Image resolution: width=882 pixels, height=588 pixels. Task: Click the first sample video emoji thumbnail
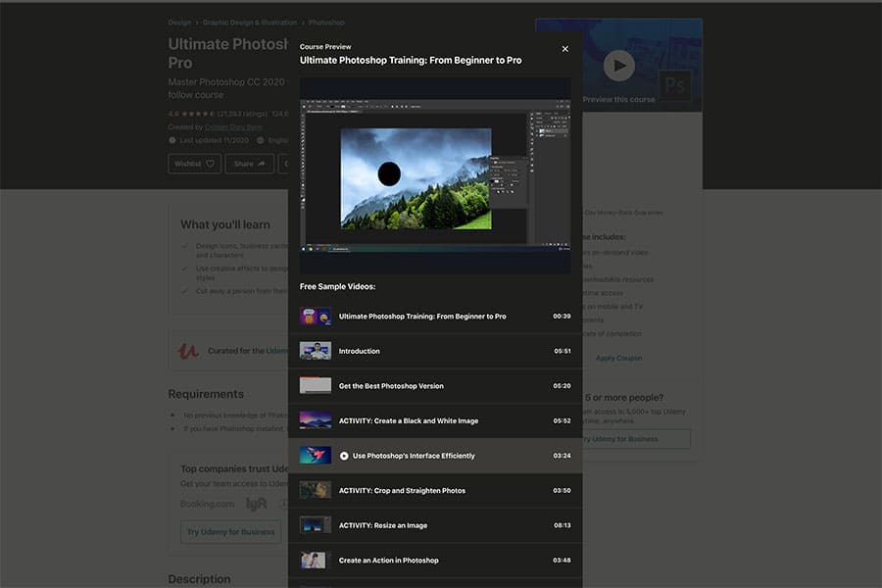click(315, 317)
